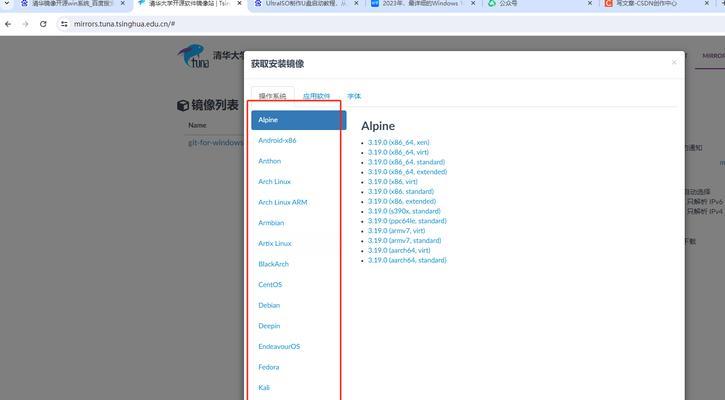Go forward using browser forward arrow
This screenshot has height=400, width=725.
25,24
